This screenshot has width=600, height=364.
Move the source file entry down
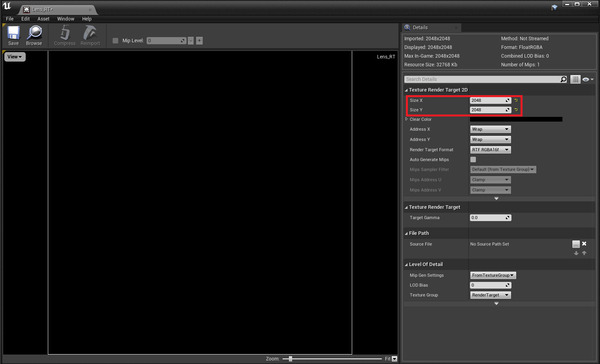(x=576, y=253)
